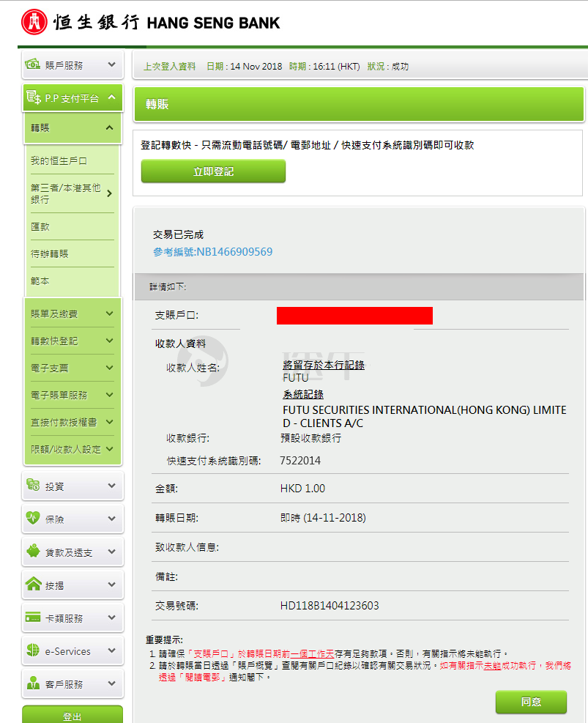
Task: Open the 匯款 remittance menu item
Action: [x=40, y=226]
